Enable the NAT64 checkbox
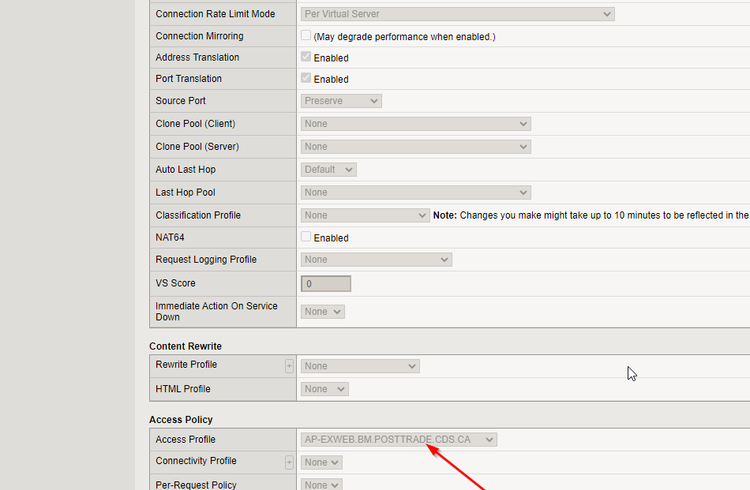 [306, 238]
